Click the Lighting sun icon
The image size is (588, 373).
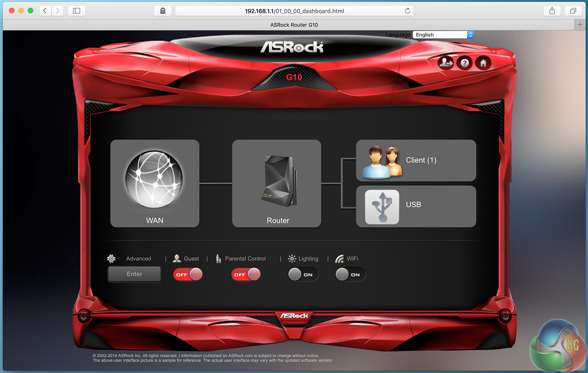point(292,259)
